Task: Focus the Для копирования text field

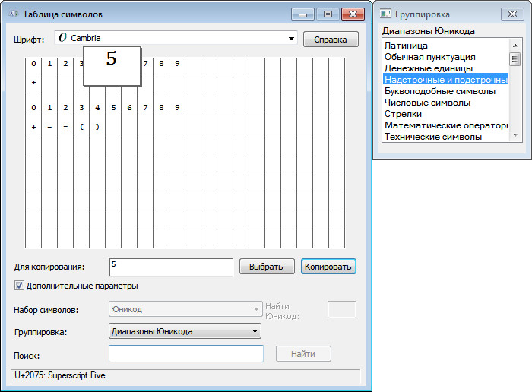Action: [171, 267]
